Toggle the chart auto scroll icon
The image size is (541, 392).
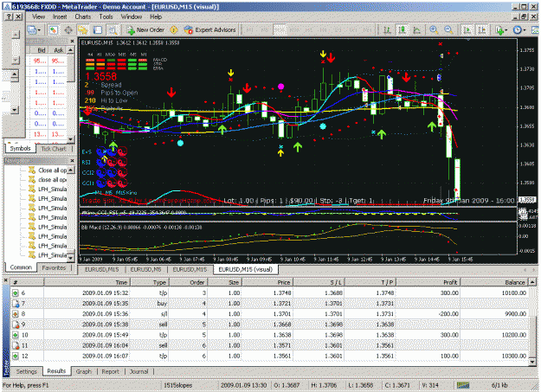point(467,30)
